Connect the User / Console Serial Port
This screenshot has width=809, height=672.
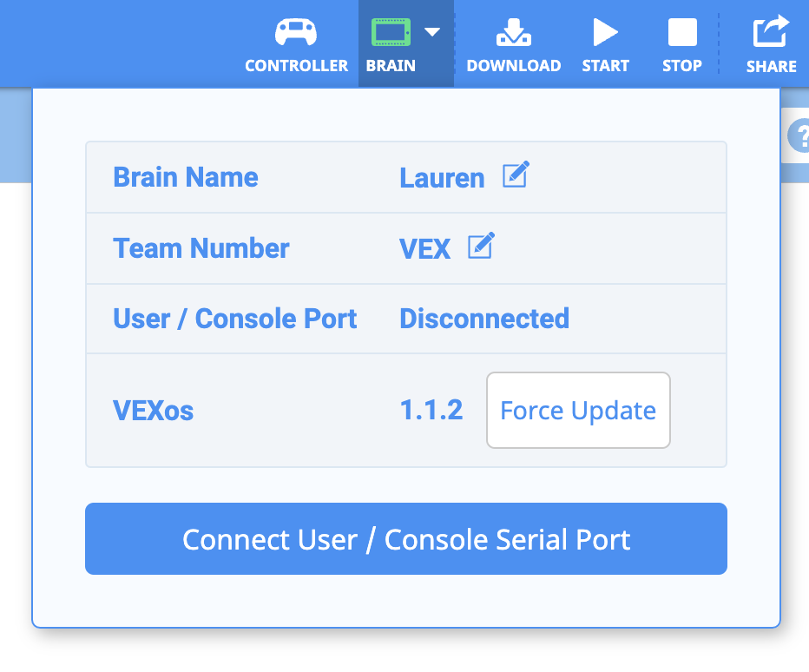405,539
